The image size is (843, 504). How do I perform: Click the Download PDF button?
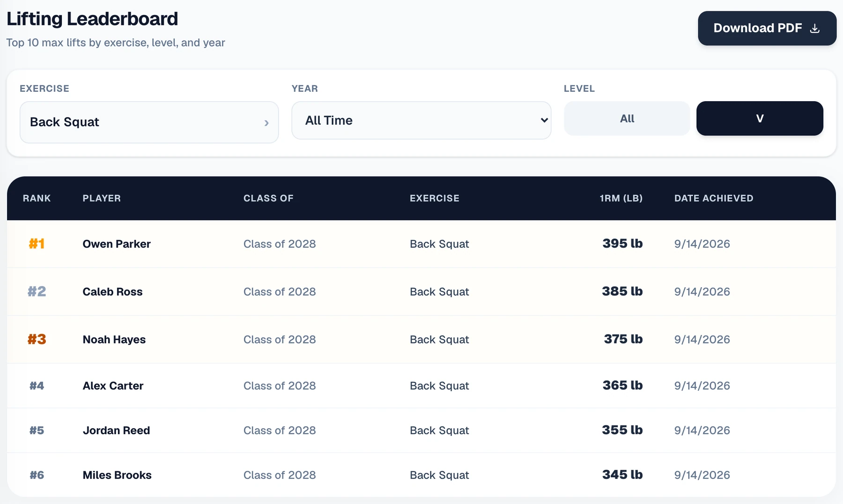tap(767, 28)
